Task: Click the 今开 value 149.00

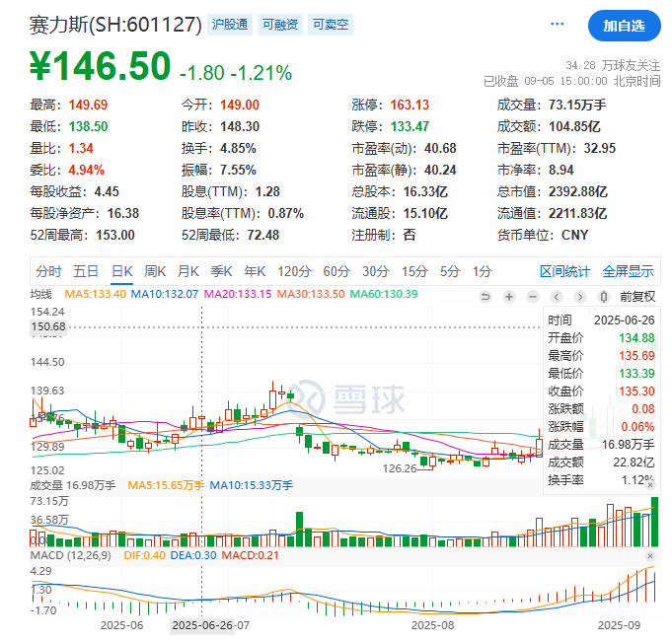Action: coord(240,105)
